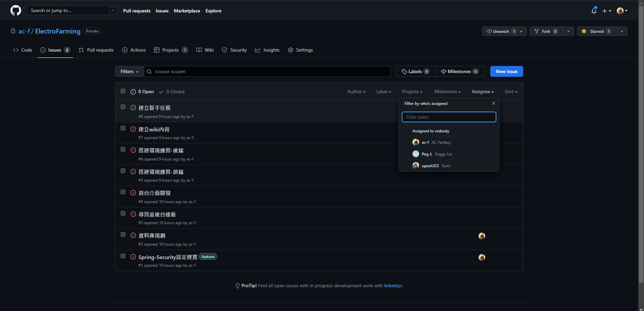Open the Pull requests repository tab
644x311 pixels.
coord(96,50)
